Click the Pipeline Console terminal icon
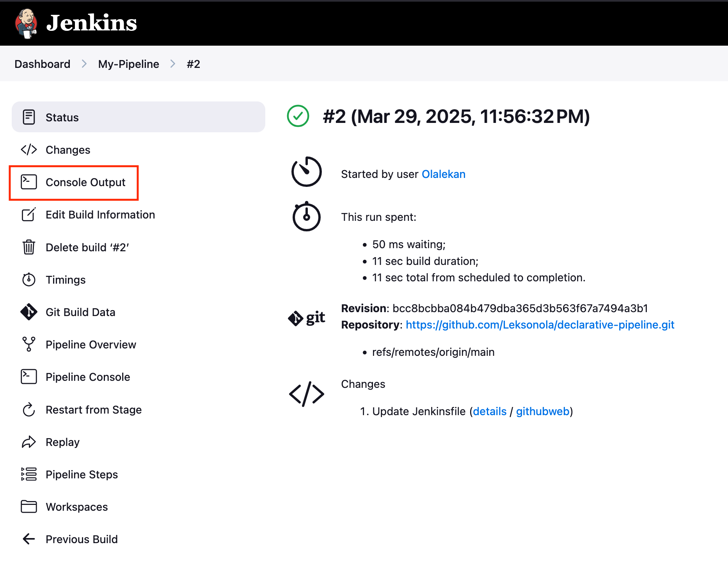The image size is (728, 572). pos(29,377)
